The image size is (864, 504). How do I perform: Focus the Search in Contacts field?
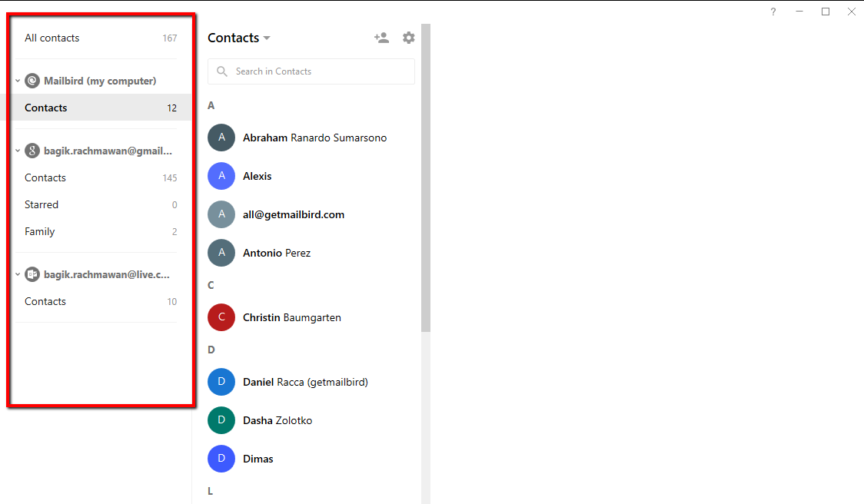(311, 71)
